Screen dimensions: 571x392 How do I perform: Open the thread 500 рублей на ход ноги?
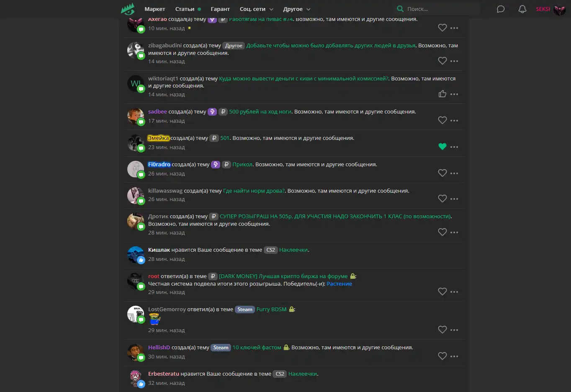point(260,112)
